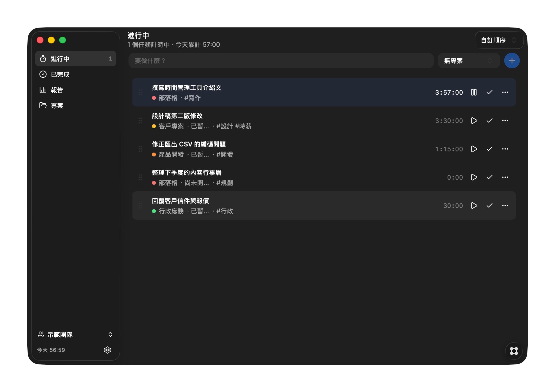
Task: Open the ellipsis menu for 設計稿第二版修改
Action: [505, 121]
